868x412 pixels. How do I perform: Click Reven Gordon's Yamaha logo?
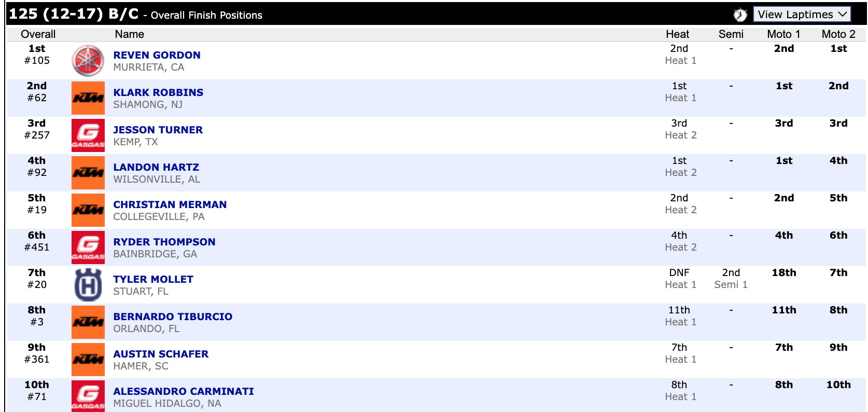coord(88,61)
